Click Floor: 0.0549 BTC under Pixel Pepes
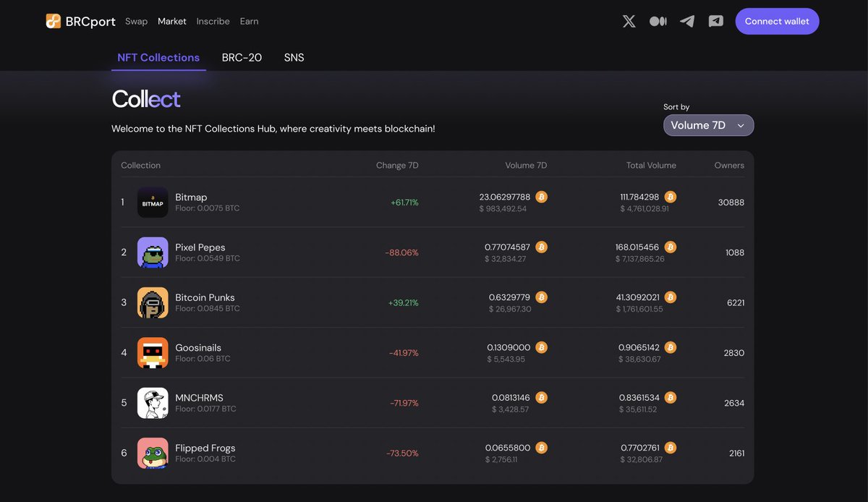 (x=208, y=258)
